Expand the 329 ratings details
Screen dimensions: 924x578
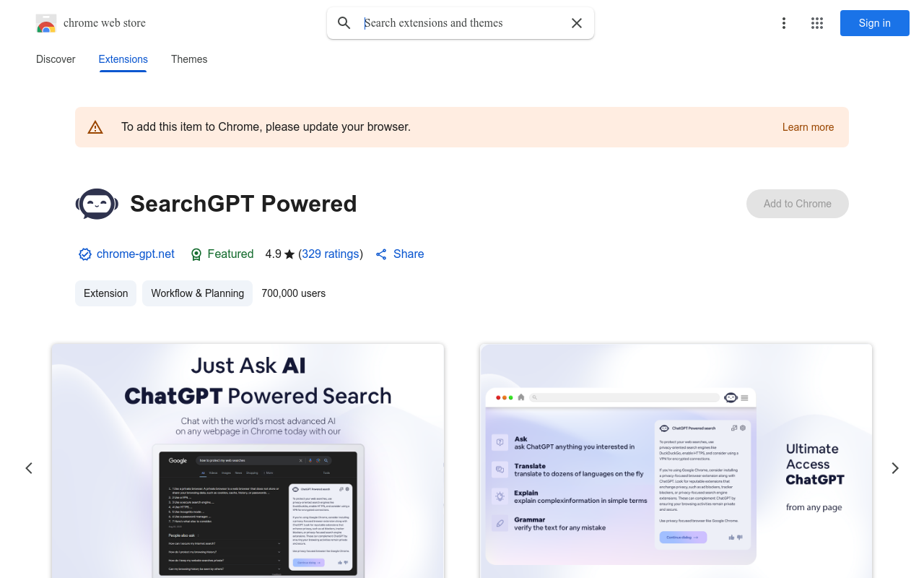tap(331, 254)
